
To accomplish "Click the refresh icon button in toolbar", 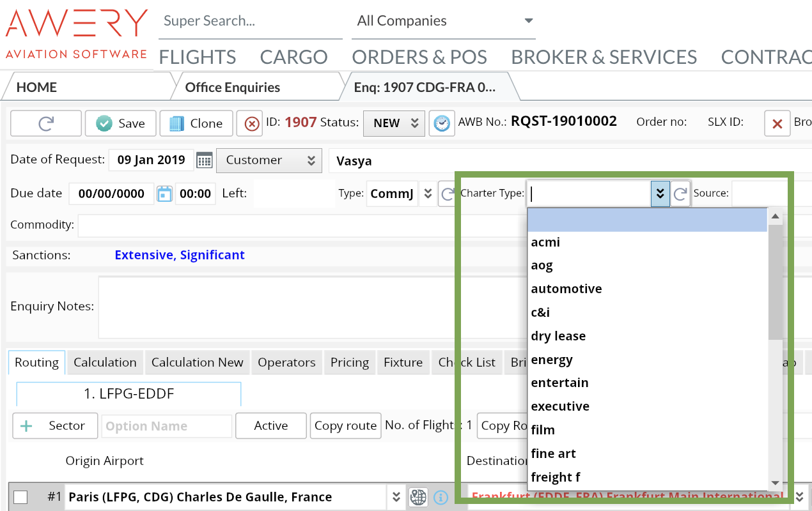I will [x=46, y=123].
